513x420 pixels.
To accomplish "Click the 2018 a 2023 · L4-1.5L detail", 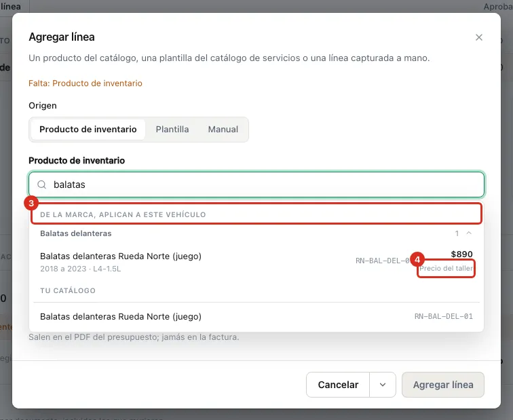I will [81, 269].
